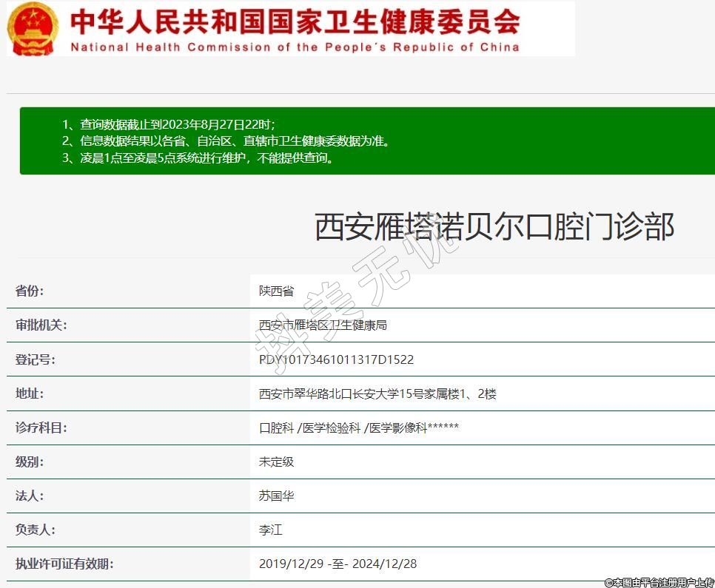
Task: Select the registration number starting with PDY
Action: [x=336, y=359]
